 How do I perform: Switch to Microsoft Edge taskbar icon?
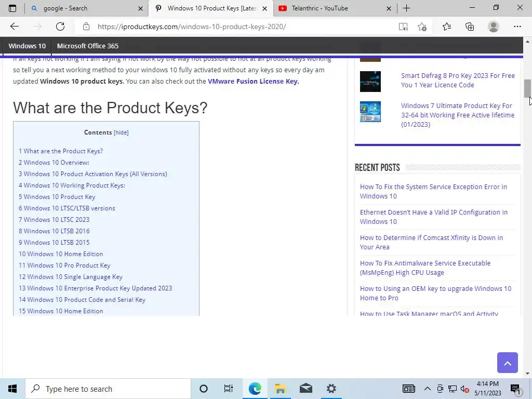tap(255, 389)
